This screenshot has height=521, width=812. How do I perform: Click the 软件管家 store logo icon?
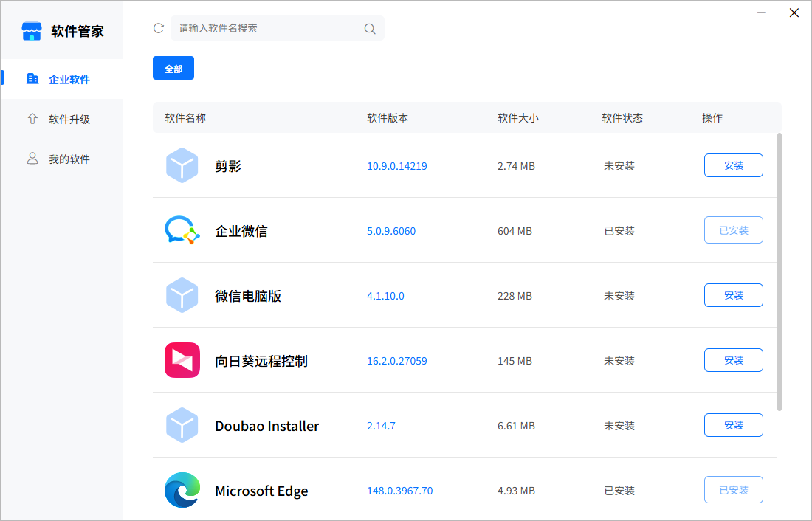point(32,30)
